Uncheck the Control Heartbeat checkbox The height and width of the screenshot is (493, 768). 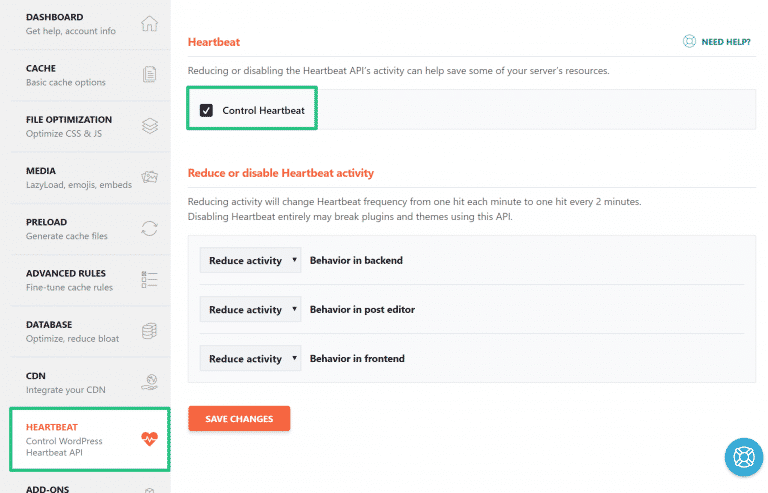click(x=207, y=110)
